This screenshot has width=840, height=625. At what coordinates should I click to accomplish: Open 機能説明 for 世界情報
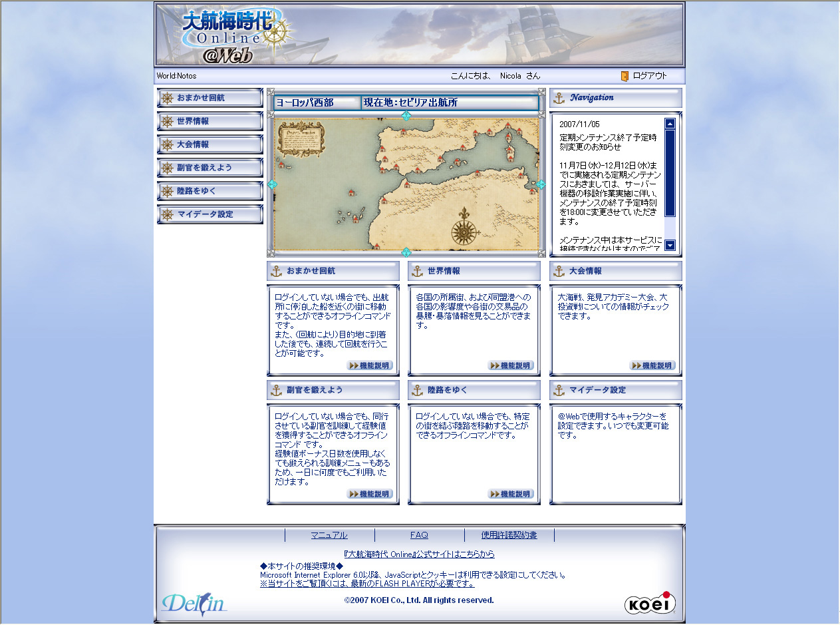point(511,365)
